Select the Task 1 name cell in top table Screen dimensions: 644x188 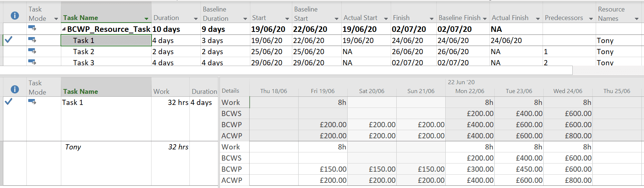(106, 40)
